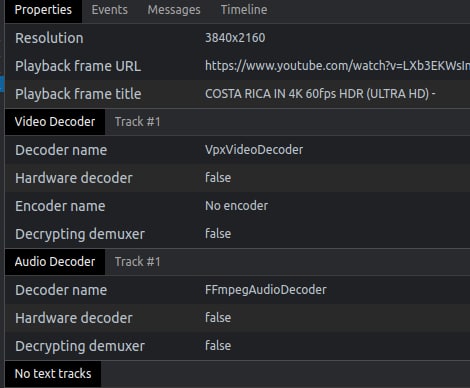The width and height of the screenshot is (470, 388).
Task: Open the Messages tab
Action: [x=174, y=10]
